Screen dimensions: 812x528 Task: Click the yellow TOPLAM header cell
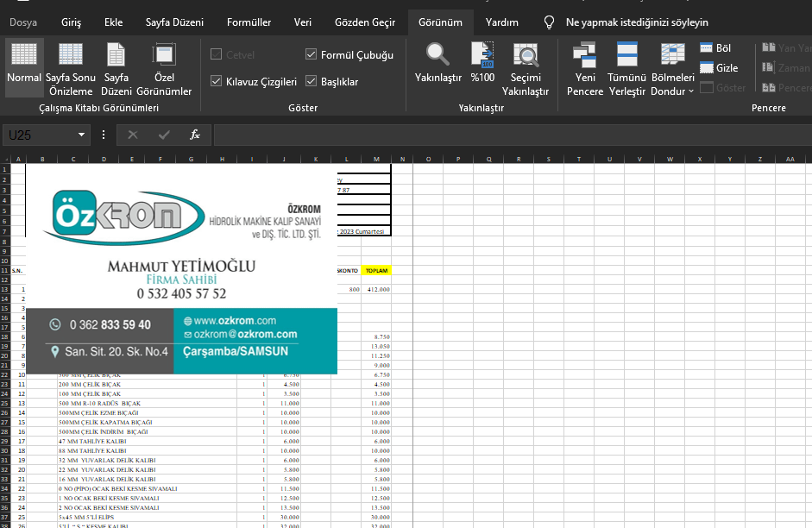click(376, 270)
